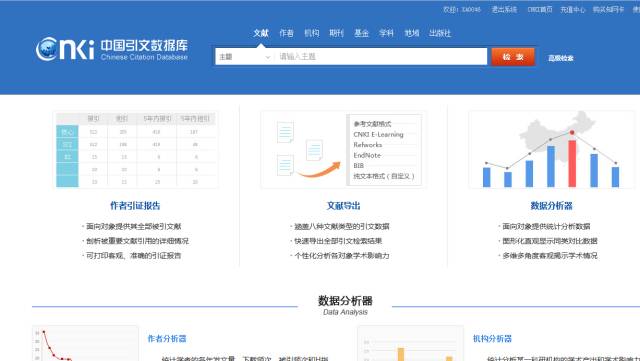Viewport: 640px width, 361px height.
Task: Choose the 期刊 search tab
Action: pos(337,33)
